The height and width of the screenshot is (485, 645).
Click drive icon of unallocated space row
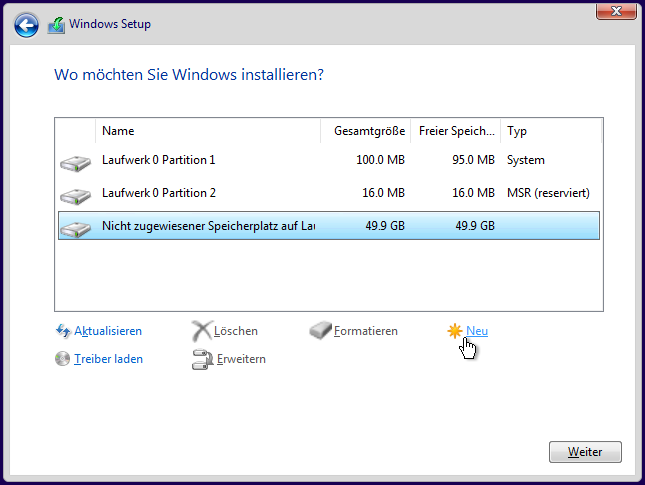click(75, 229)
